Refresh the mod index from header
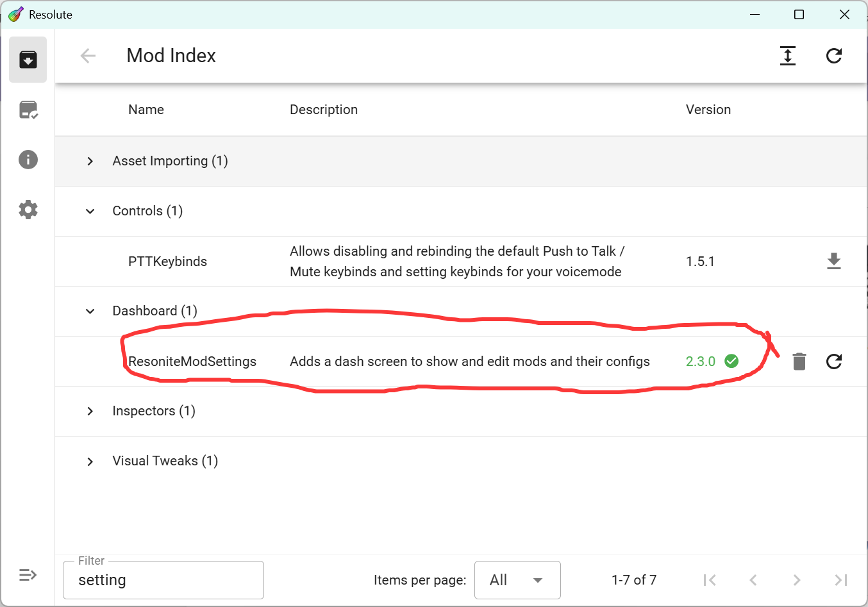 click(x=833, y=56)
